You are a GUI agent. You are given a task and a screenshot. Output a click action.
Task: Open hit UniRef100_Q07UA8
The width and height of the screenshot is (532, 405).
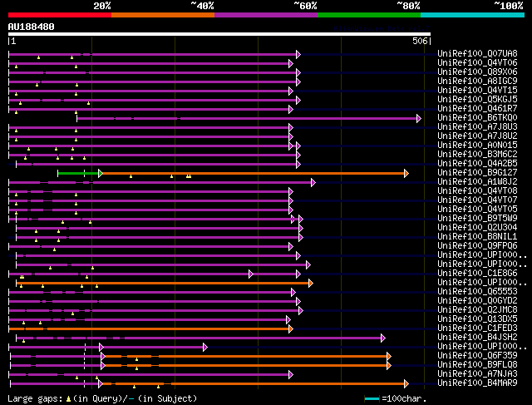click(x=477, y=53)
